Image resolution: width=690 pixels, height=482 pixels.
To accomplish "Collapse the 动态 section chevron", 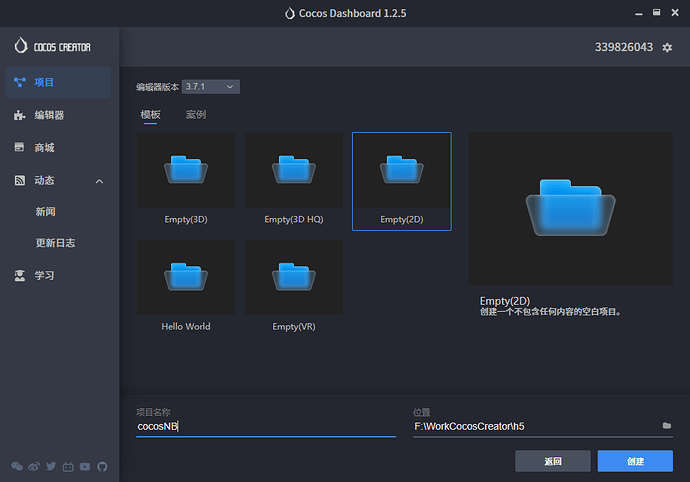I will tap(99, 181).
